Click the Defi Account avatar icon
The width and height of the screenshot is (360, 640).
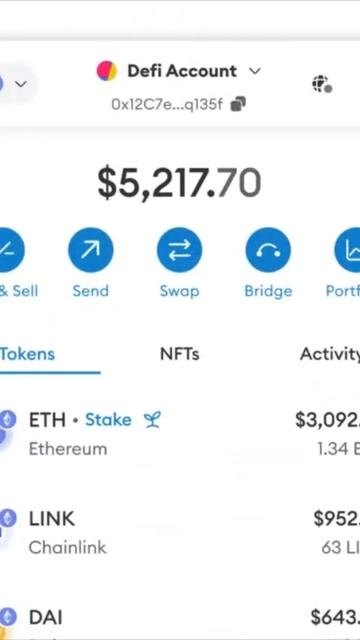107,71
